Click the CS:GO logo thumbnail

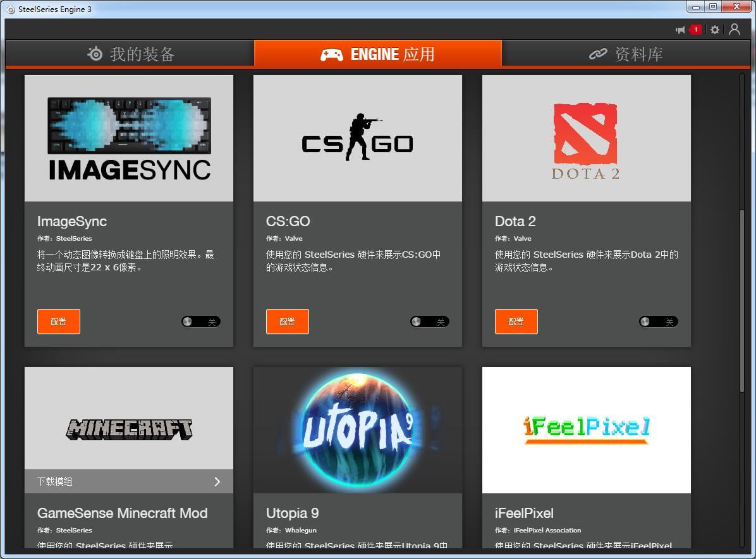pyautogui.click(x=358, y=138)
